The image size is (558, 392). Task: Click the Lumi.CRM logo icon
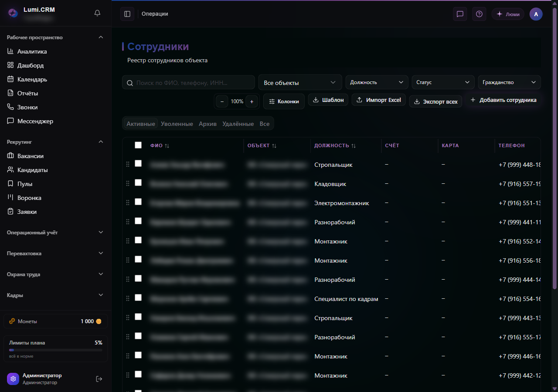(x=13, y=13)
